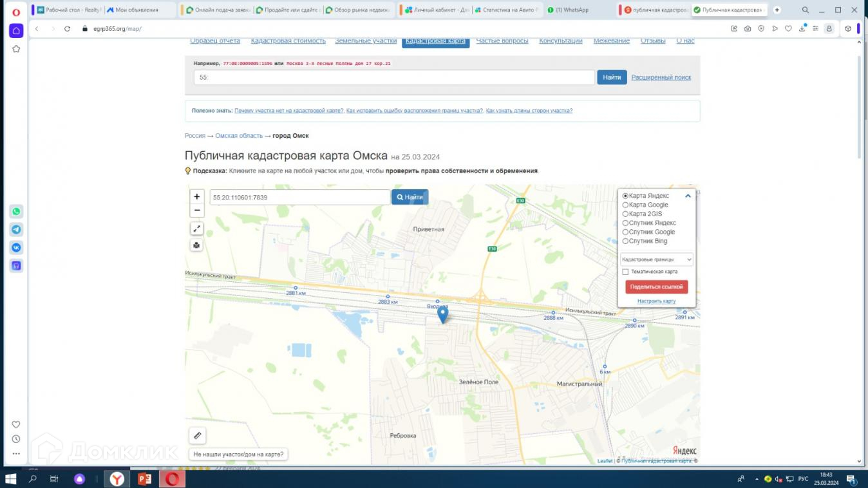This screenshot has height=488, width=868.
Task: Select Спутник Яндекс satellite layer
Action: [649, 223]
